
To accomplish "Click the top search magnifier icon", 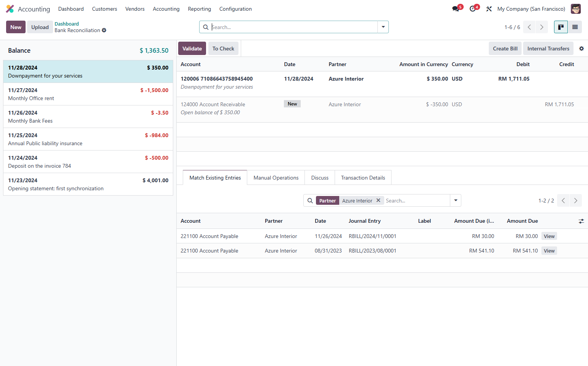I will pyautogui.click(x=206, y=27).
